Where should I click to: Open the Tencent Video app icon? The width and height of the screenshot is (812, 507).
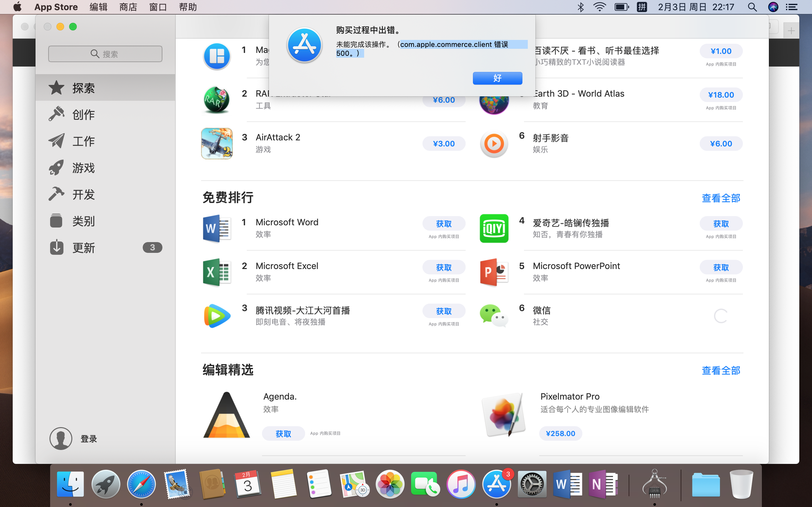click(217, 316)
